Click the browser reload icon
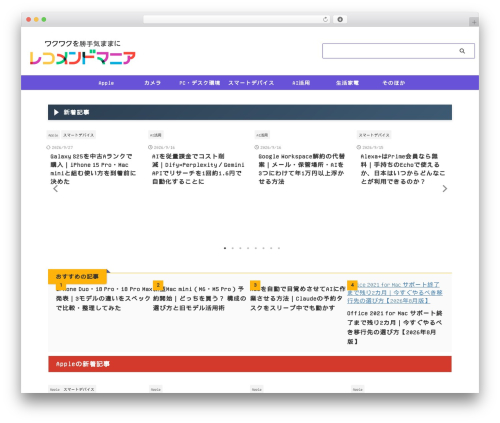The height and width of the screenshot is (423, 500). coord(325,19)
